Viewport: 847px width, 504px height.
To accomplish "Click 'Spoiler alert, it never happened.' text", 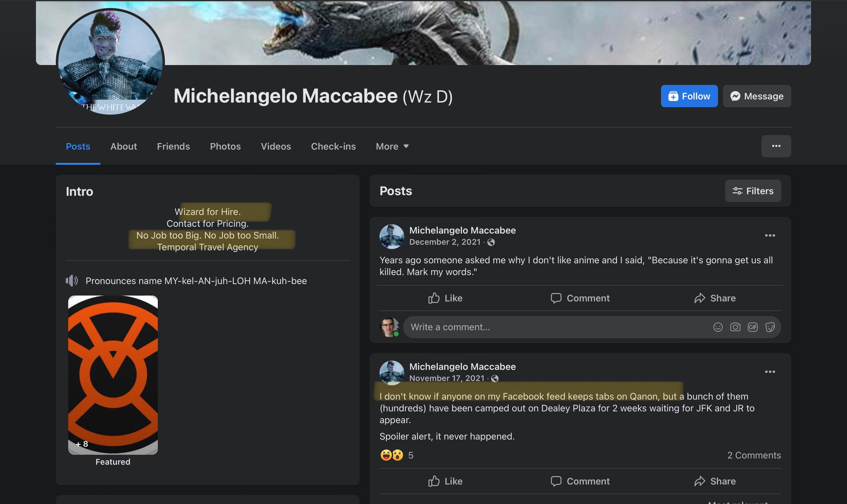I will (x=447, y=436).
